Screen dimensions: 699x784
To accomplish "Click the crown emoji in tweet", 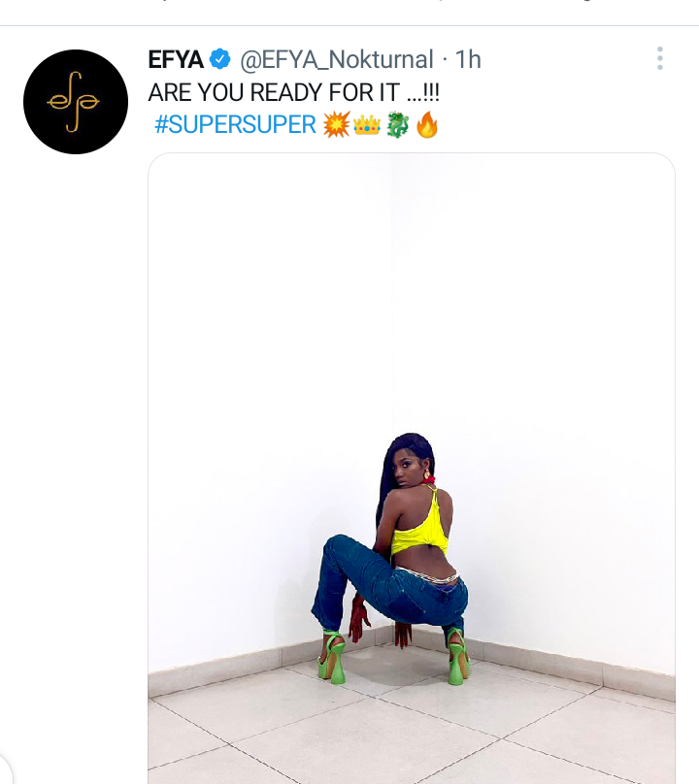I will click(367, 124).
